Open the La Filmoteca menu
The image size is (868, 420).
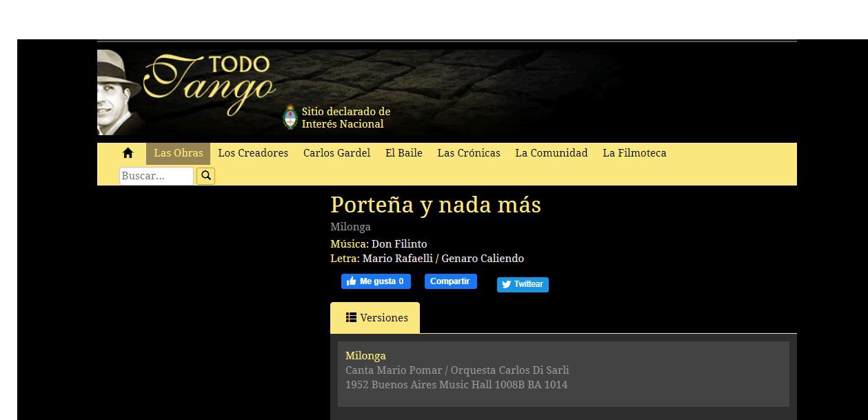tap(634, 152)
